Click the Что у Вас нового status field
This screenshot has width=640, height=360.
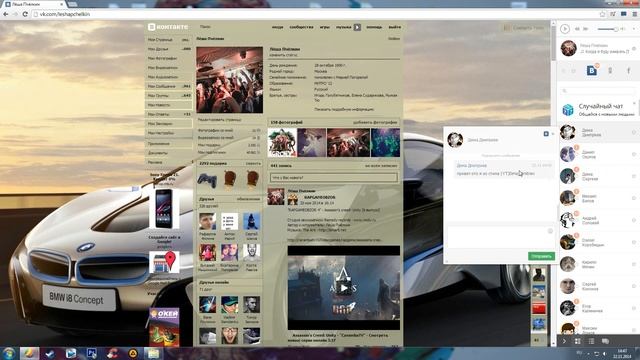333,178
